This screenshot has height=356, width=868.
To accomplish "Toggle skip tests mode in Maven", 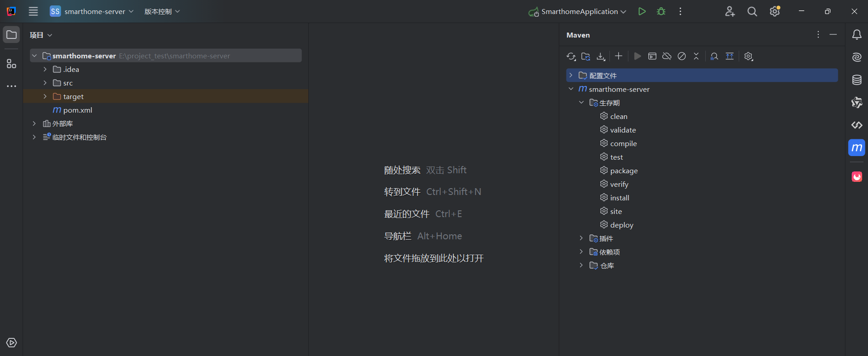I will (682, 56).
